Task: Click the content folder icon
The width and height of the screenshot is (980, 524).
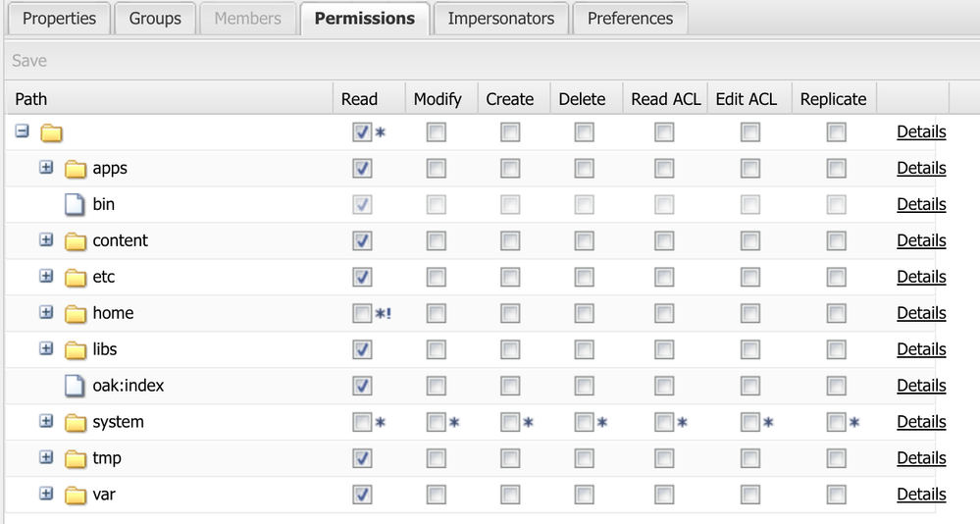Action: click(76, 241)
